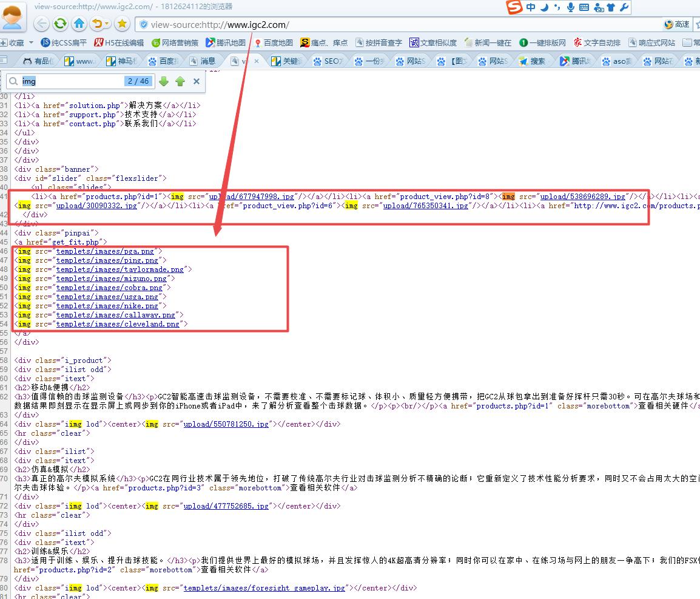Close the find bar
The height and width of the screenshot is (599, 700).
point(197,81)
